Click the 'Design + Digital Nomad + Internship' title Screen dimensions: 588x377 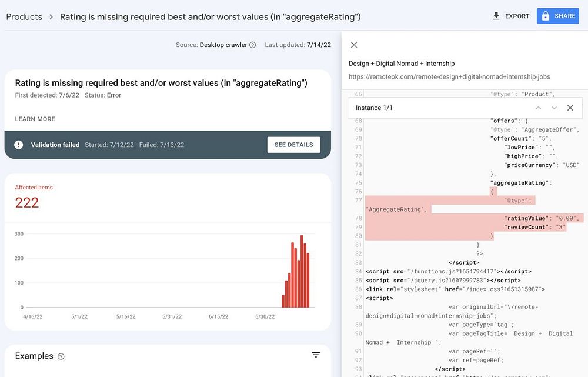pos(402,64)
